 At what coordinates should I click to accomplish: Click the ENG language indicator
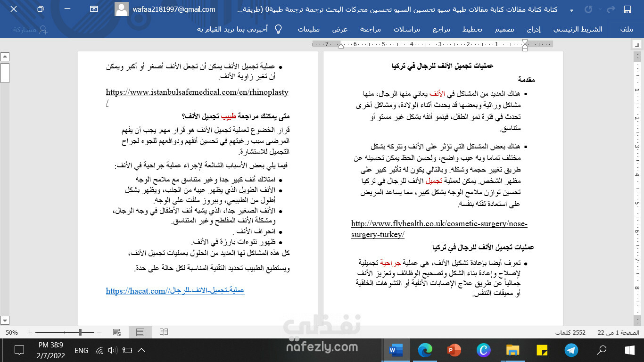pos(81,350)
